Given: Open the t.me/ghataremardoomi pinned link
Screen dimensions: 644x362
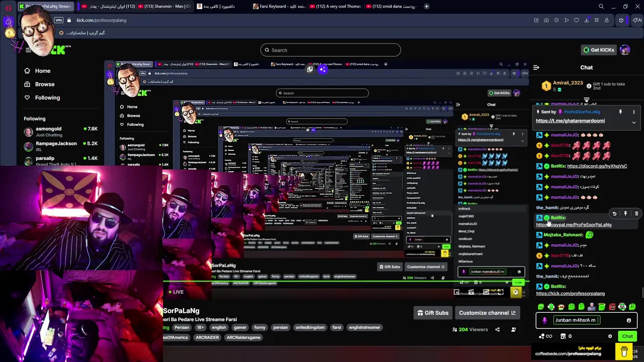Looking at the screenshot, I should coord(570,121).
